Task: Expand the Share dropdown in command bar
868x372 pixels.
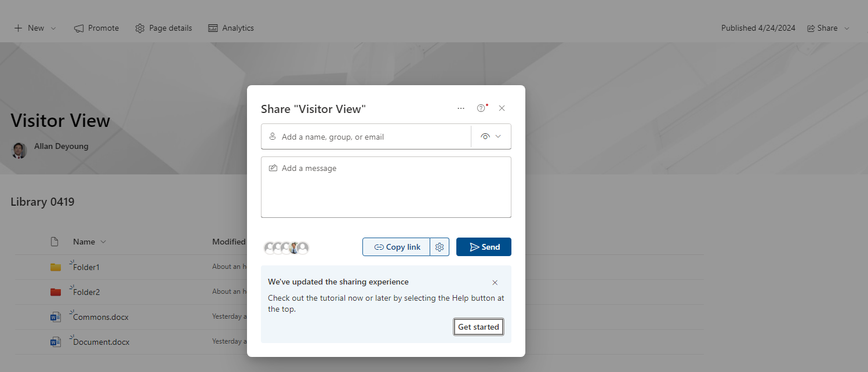Action: [847, 28]
